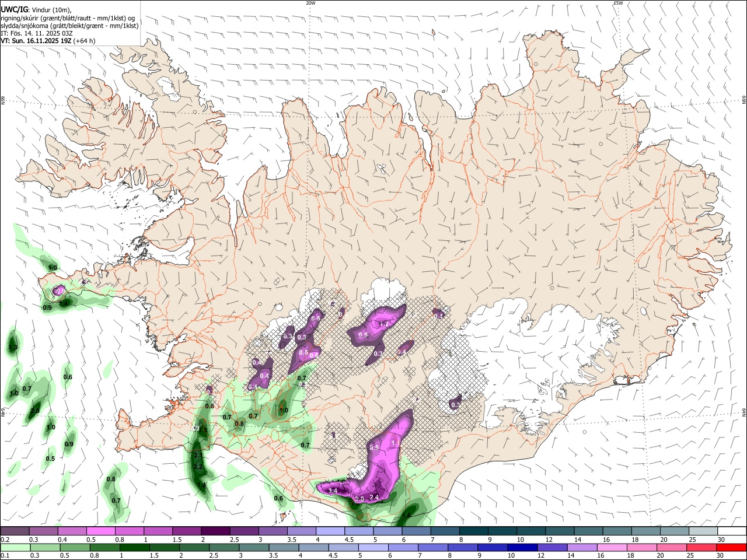Viewport: 747px width, 560px height.
Task: Click the light lavender 4–4.5 snow scale swatch
Action: [330, 531]
